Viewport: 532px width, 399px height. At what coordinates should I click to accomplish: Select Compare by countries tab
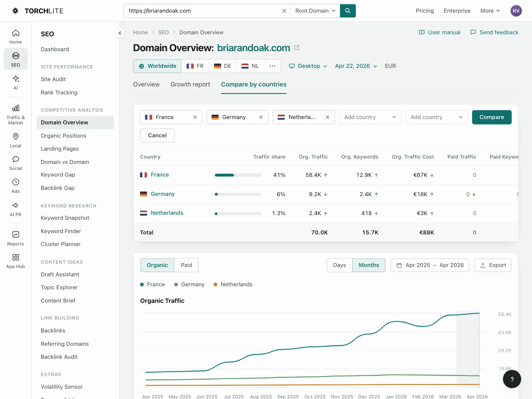254,84
